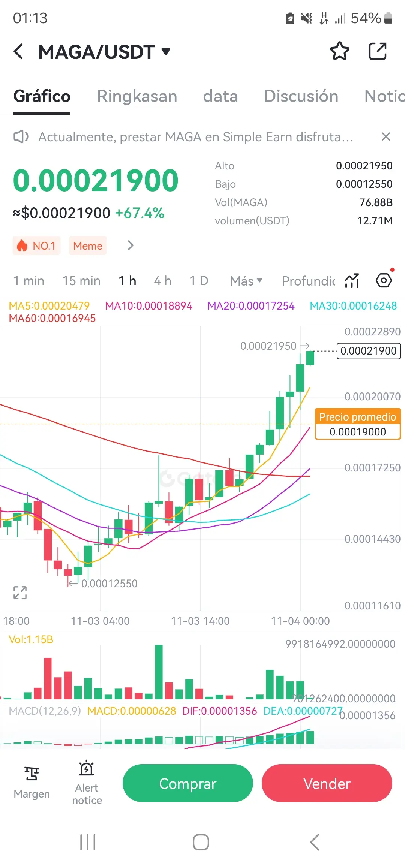Tap the Alto value 0.00021950
405x868 pixels.
pos(364,166)
